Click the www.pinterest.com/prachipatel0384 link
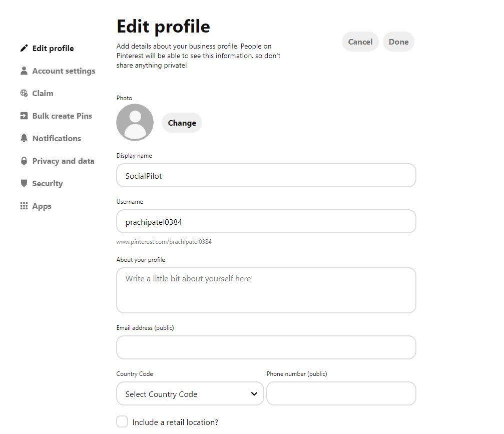Image resolution: width=504 pixels, height=434 pixels. pyautogui.click(x=164, y=241)
